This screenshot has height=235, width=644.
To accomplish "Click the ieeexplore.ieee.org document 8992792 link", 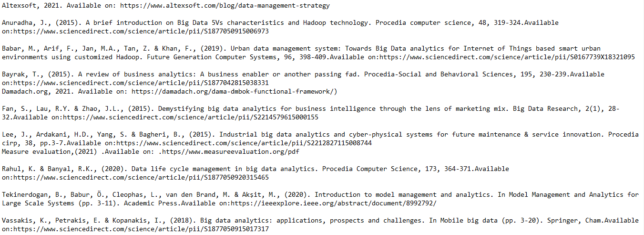I will (333, 203).
